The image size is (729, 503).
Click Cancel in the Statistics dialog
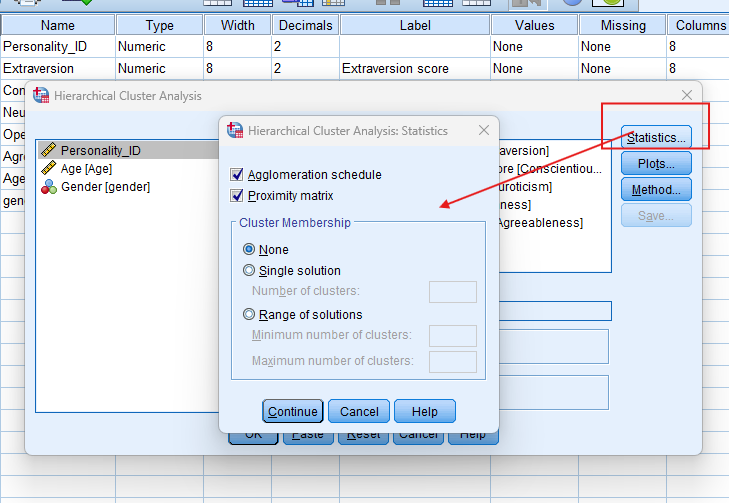359,411
